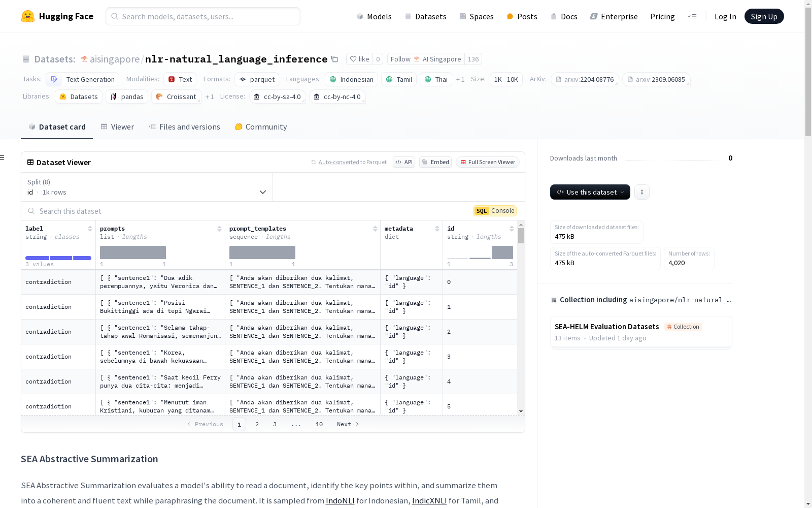
Task: Click the three-dot more options button
Action: click(x=642, y=192)
